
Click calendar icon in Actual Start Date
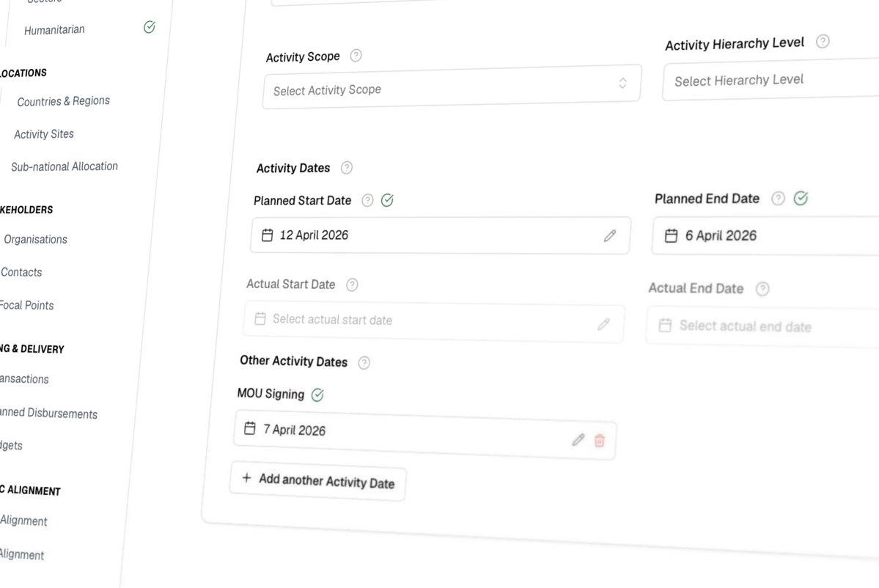point(260,318)
